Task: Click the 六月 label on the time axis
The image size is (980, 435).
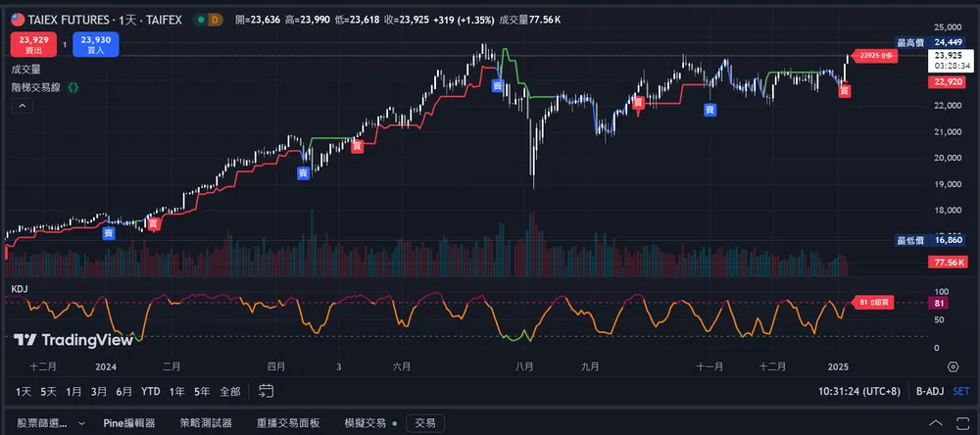Action: pos(402,366)
